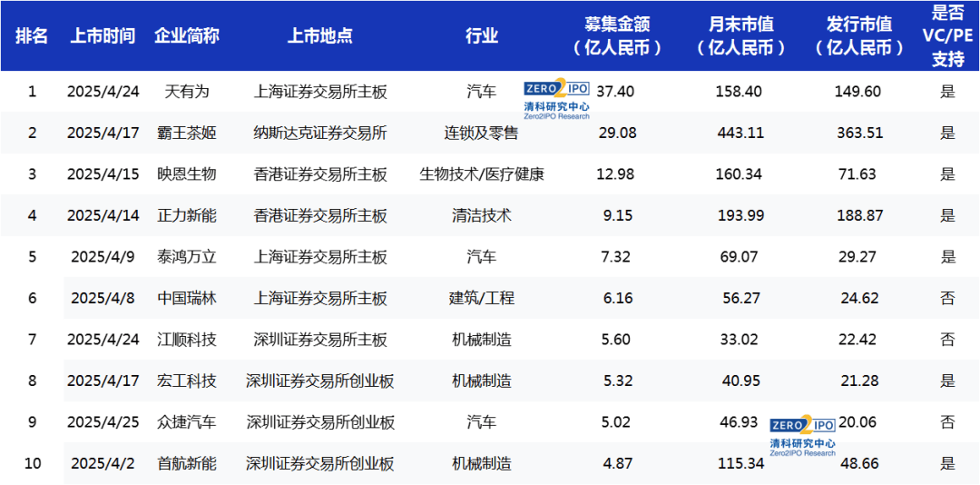
Task: Click the Zero2IPO logo in row one
Action: coord(556,101)
